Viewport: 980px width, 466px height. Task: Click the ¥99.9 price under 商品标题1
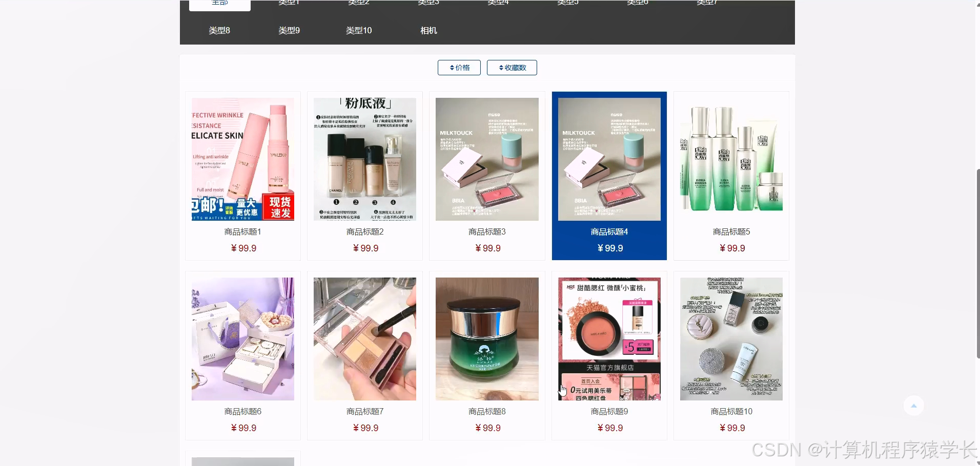(x=243, y=248)
